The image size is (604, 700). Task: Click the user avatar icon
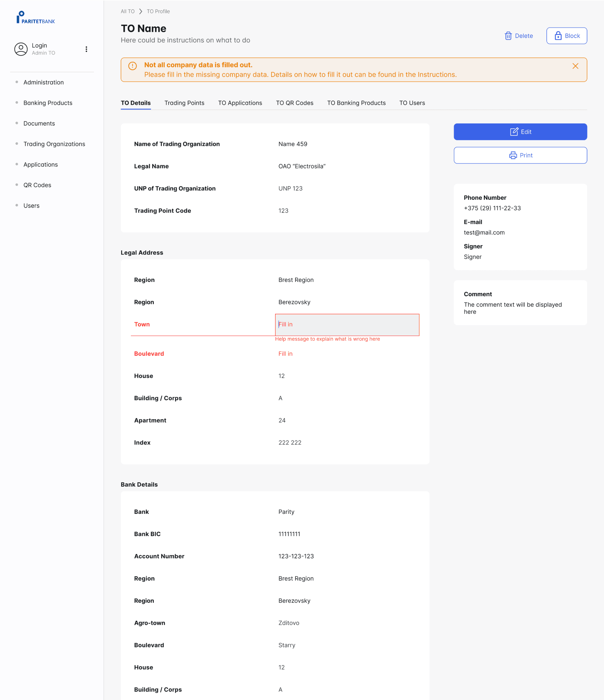coord(21,49)
